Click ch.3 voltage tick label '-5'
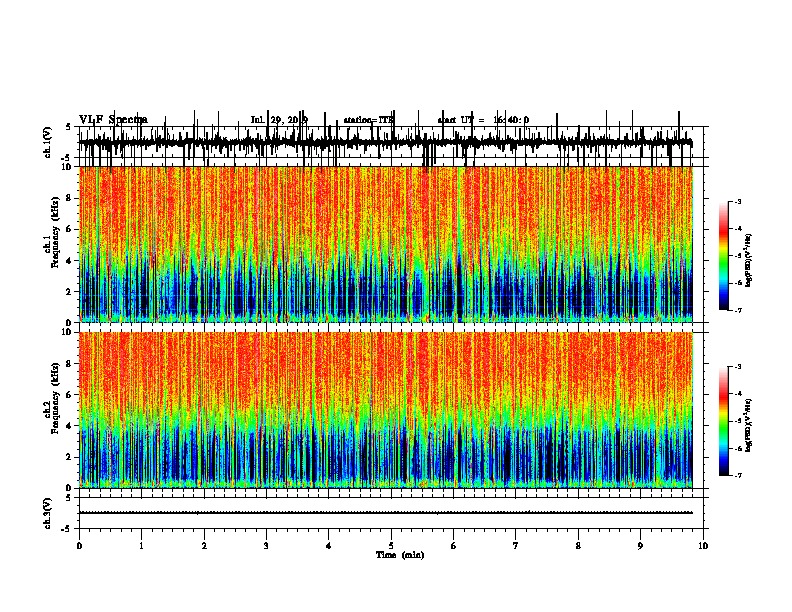 [67, 529]
